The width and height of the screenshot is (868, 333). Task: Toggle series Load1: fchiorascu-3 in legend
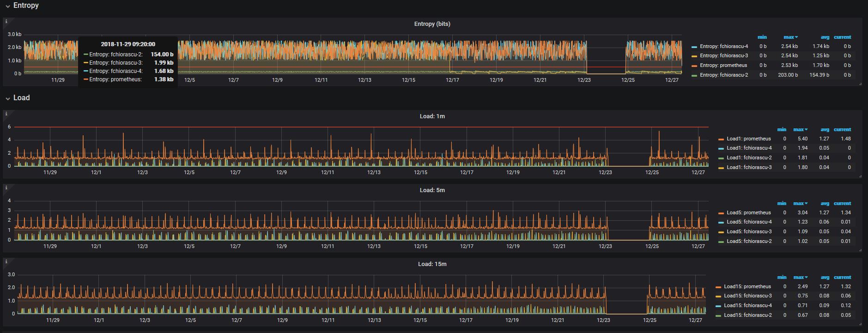[x=749, y=167]
